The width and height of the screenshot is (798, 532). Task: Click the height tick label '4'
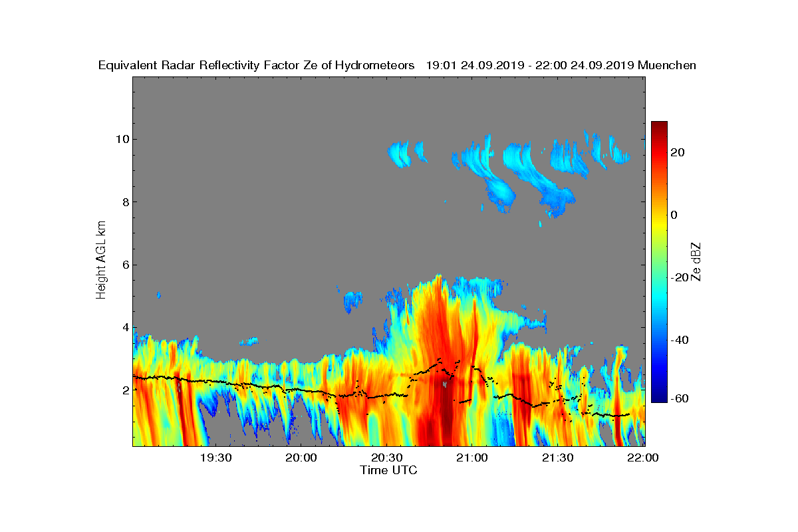coord(125,327)
